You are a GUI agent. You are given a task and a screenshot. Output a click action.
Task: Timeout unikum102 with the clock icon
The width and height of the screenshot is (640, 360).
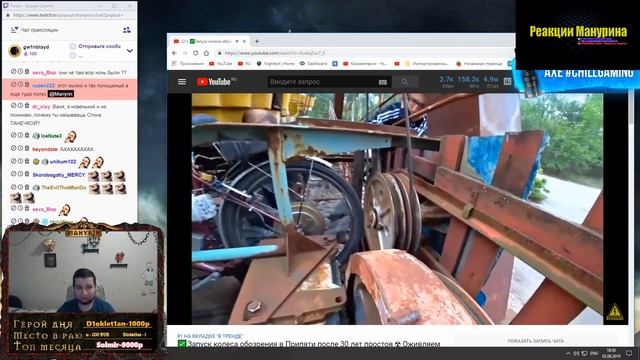[20, 161]
